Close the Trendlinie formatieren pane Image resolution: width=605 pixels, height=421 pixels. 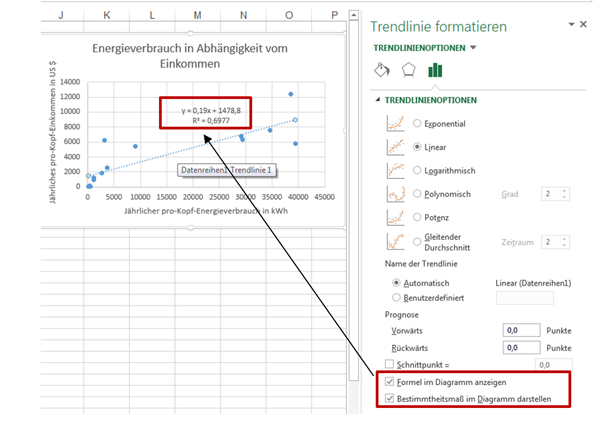pyautogui.click(x=584, y=24)
